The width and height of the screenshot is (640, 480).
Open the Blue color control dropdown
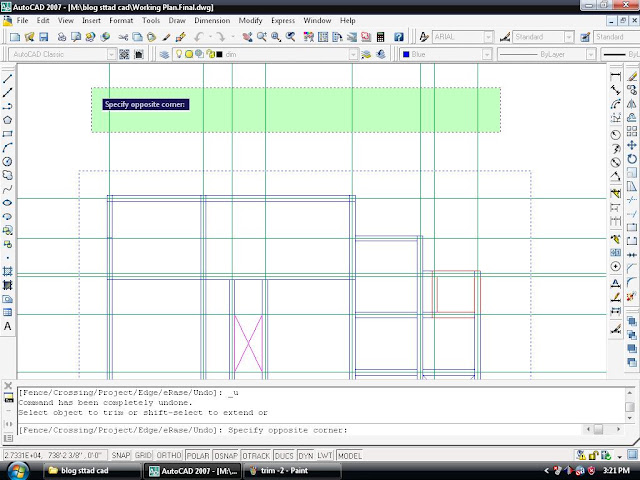point(487,54)
